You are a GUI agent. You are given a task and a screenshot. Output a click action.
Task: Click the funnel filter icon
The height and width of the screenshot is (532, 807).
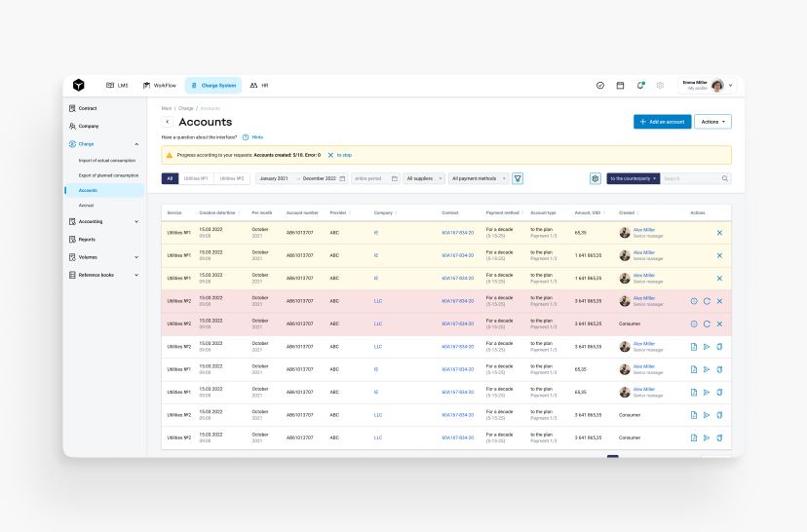tap(519, 178)
